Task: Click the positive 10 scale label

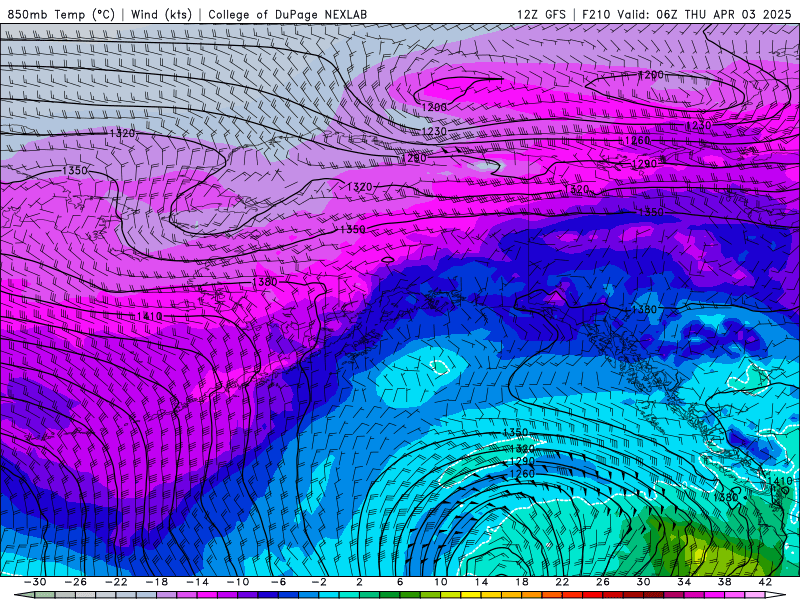Action: (441, 582)
